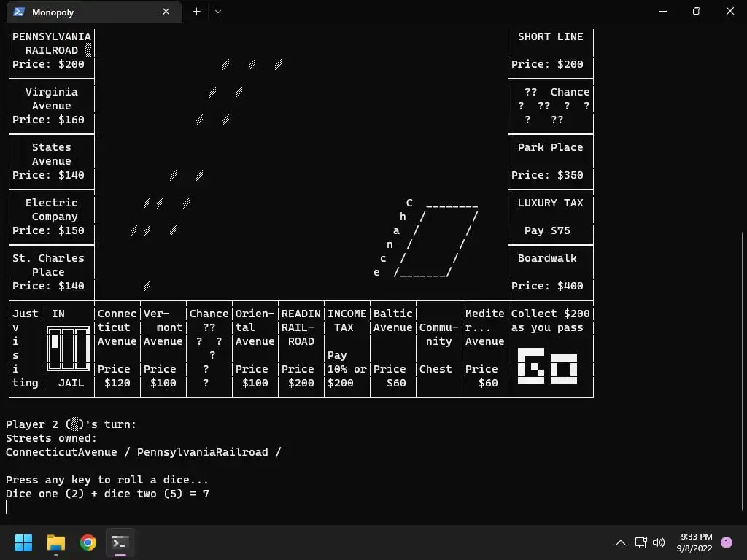Click the Just visiting text
This screenshot has height=560, width=747.
click(25, 348)
